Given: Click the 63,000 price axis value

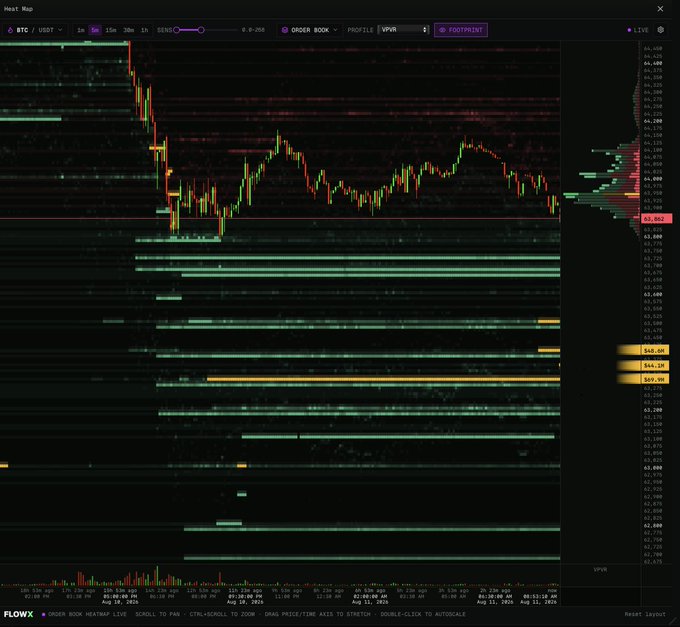Looking at the screenshot, I should click(653, 468).
